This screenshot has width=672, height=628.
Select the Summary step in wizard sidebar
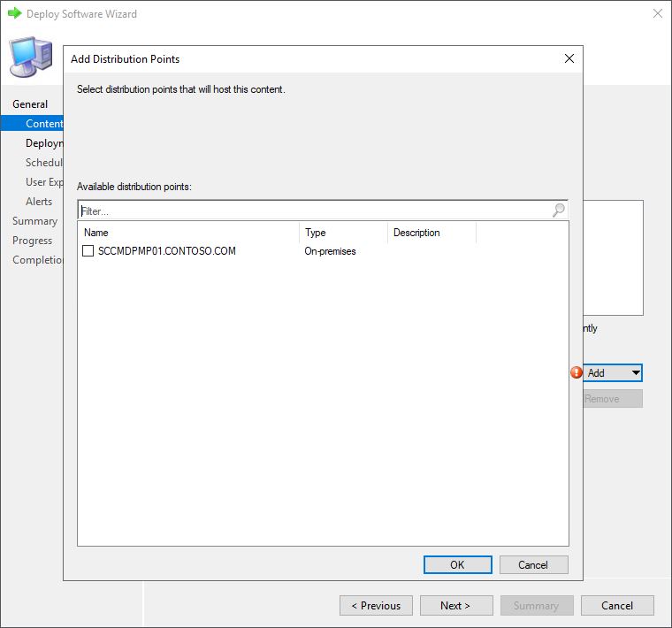click(34, 221)
